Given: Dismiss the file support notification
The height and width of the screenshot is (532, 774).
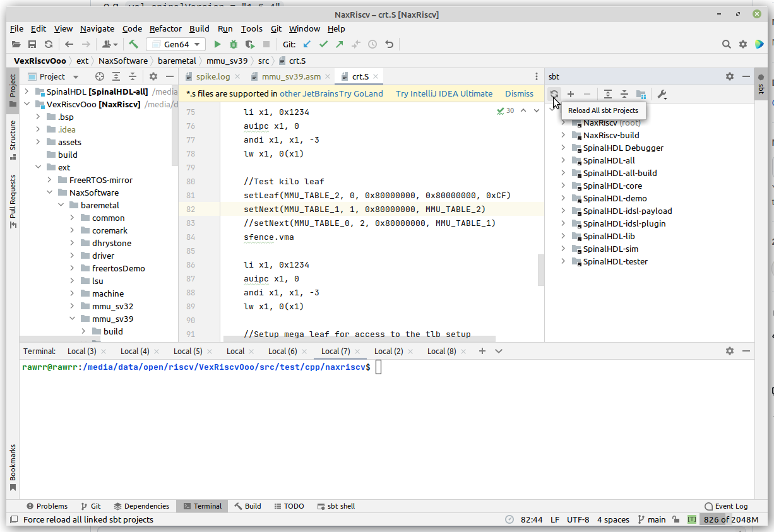Looking at the screenshot, I should [519, 93].
